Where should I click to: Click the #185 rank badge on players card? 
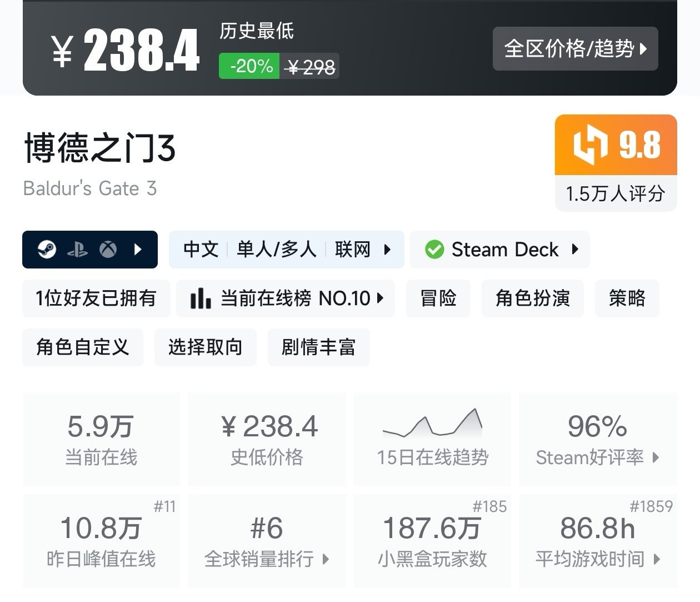click(x=490, y=506)
